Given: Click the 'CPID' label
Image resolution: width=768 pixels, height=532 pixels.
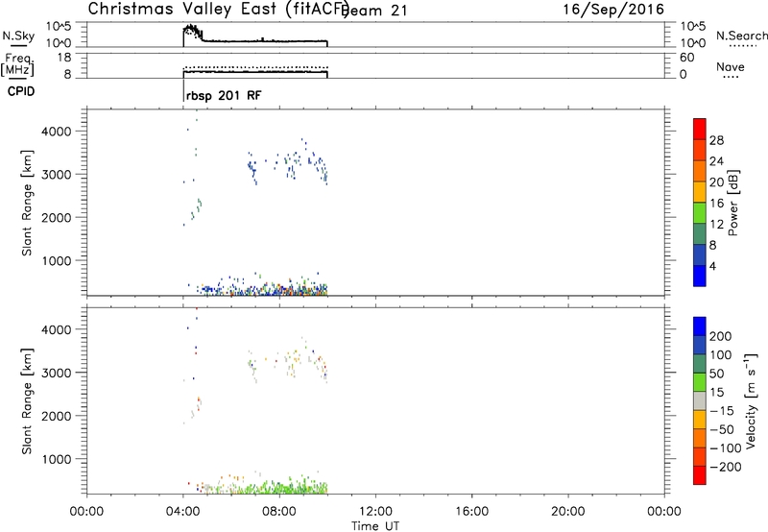Looking at the screenshot, I should tap(21, 91).
